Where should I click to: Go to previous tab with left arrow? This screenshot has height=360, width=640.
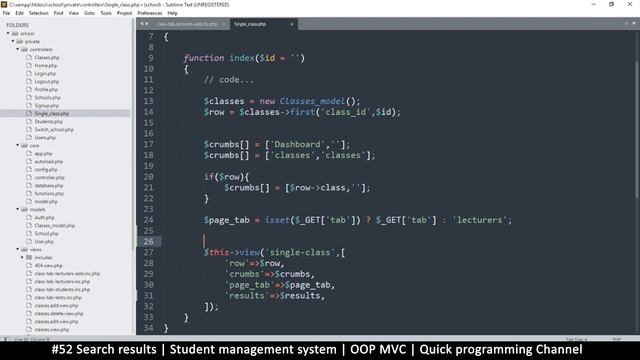click(x=142, y=24)
